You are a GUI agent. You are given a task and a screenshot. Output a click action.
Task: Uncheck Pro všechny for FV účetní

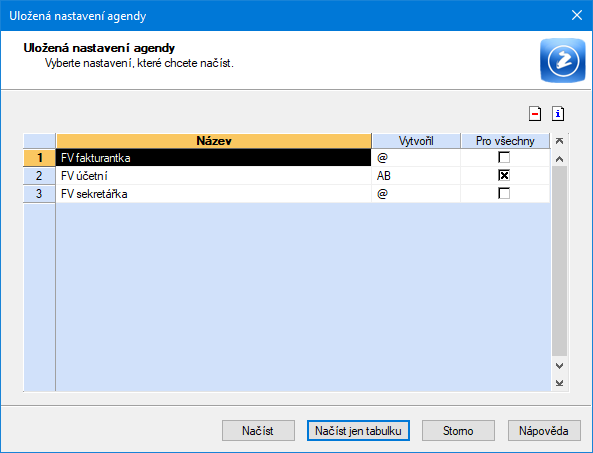[504, 175]
